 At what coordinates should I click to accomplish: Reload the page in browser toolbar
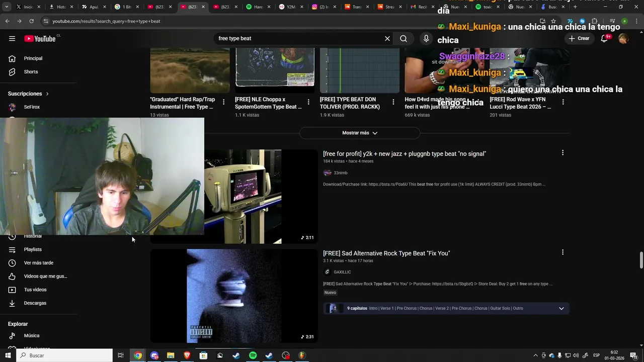(31, 21)
